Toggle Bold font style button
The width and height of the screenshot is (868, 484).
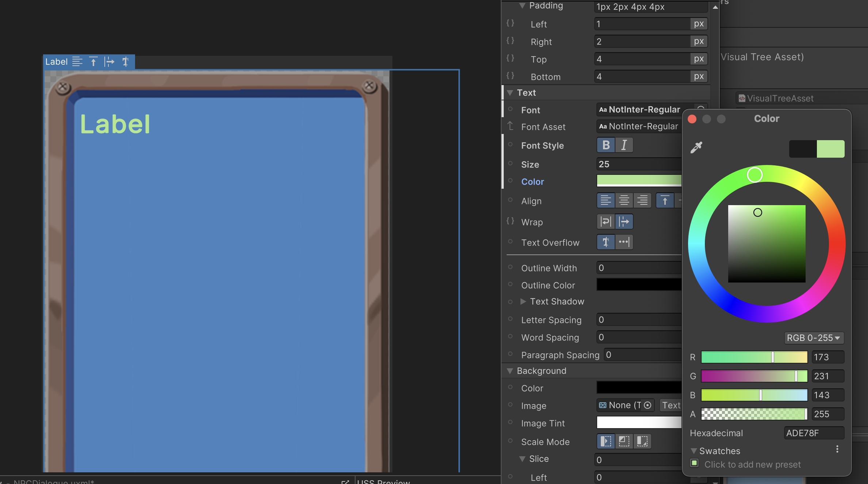(x=606, y=145)
